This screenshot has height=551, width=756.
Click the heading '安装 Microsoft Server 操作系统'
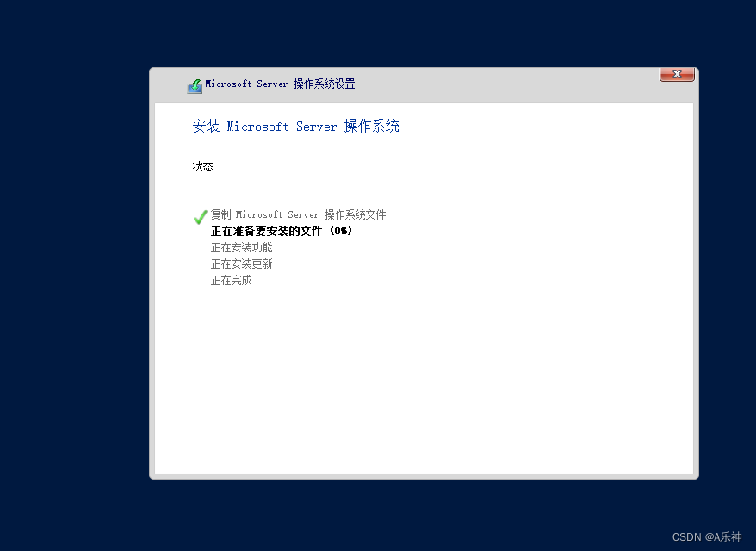tap(295, 127)
